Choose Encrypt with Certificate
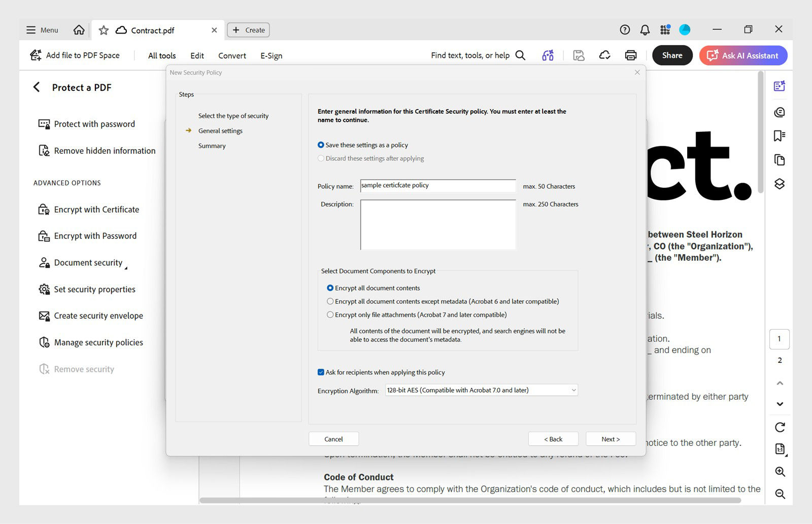Viewport: 812px width, 524px height. pos(89,209)
